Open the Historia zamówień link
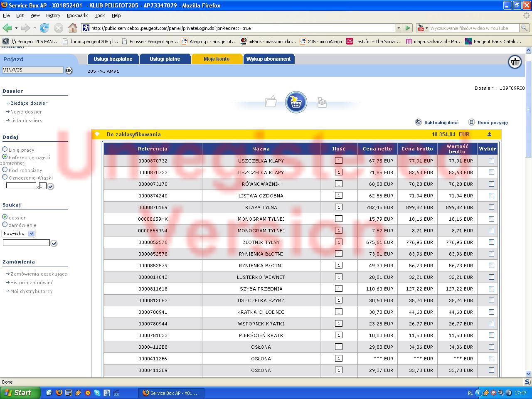 point(32,283)
